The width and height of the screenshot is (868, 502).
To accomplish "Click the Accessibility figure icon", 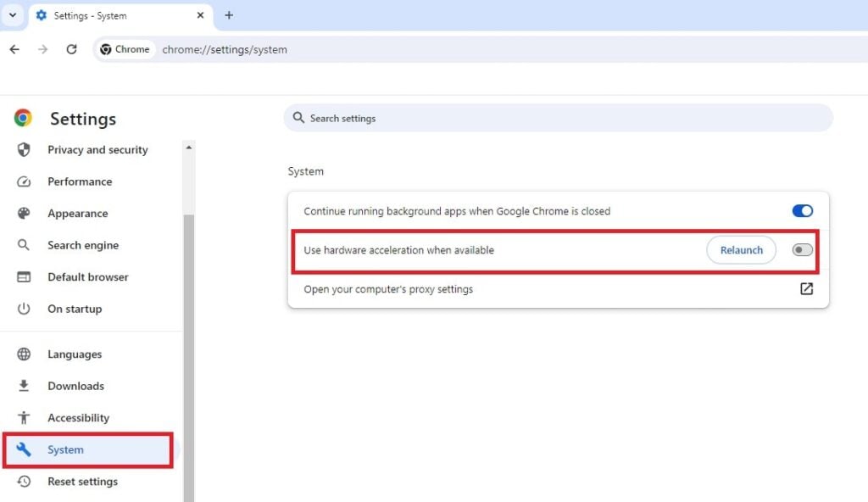I will coord(24,418).
